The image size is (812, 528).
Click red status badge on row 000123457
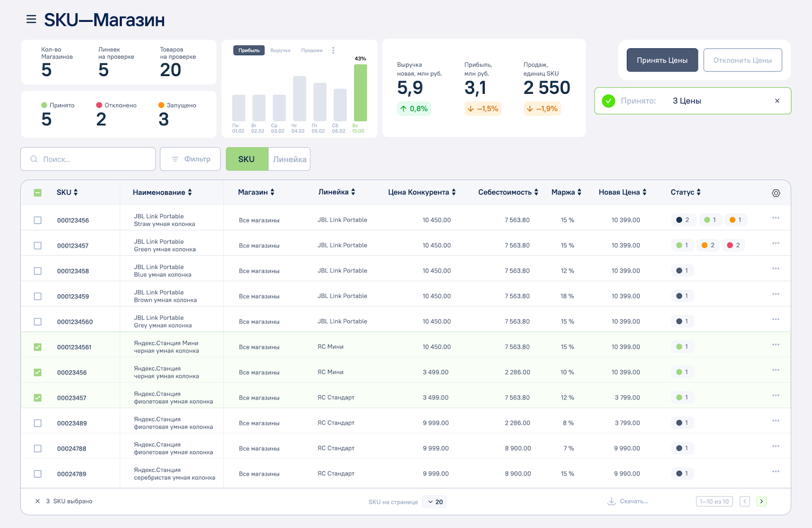(733, 245)
